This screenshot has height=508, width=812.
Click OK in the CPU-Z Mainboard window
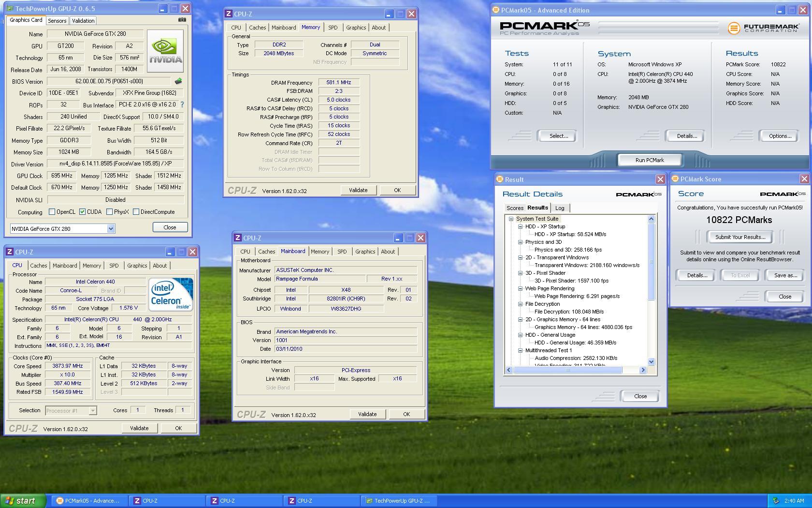pyautogui.click(x=406, y=414)
